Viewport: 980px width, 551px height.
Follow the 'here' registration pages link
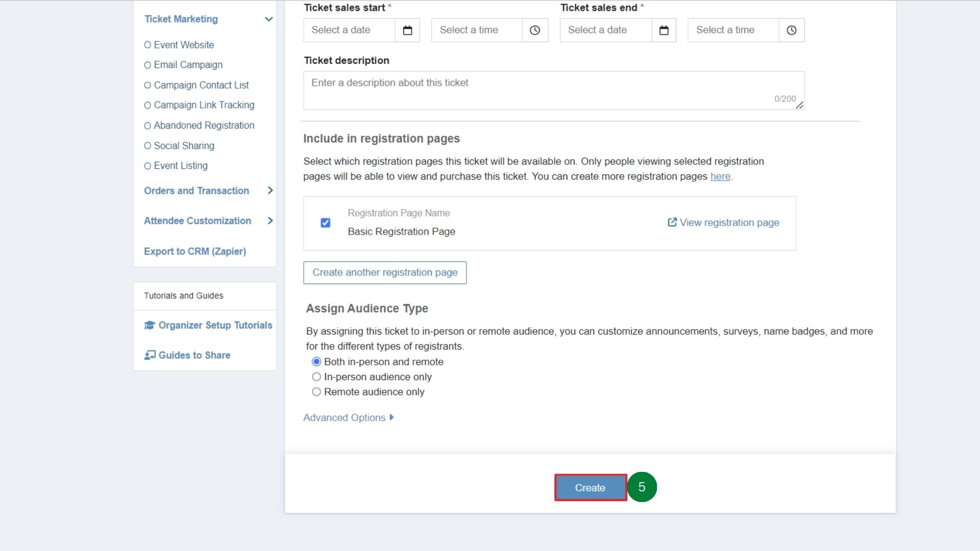pos(720,177)
